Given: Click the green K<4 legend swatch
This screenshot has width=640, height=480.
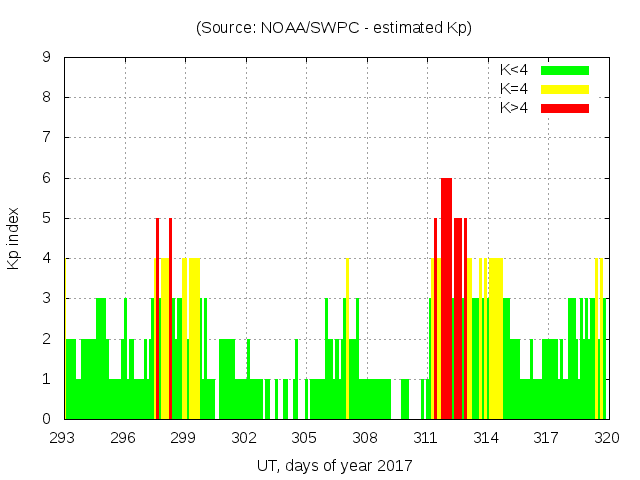Looking at the screenshot, I should (565, 70).
